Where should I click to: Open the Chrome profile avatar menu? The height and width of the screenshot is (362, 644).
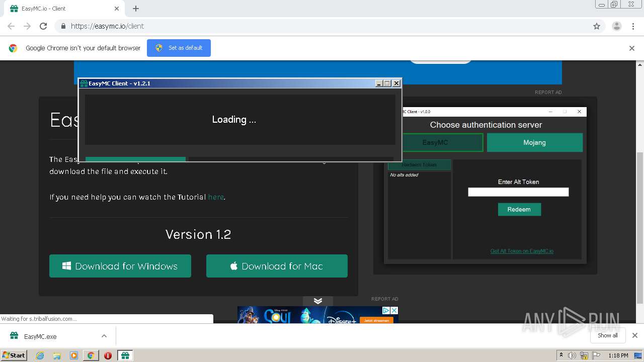coord(616,26)
